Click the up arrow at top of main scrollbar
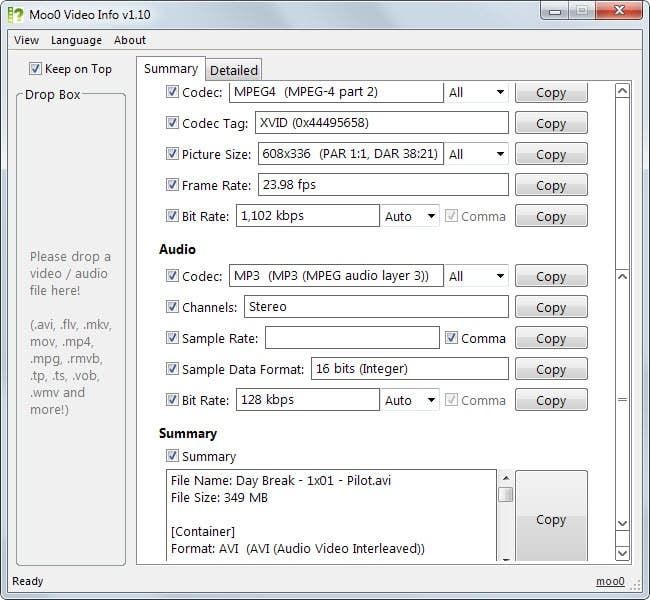 click(623, 90)
